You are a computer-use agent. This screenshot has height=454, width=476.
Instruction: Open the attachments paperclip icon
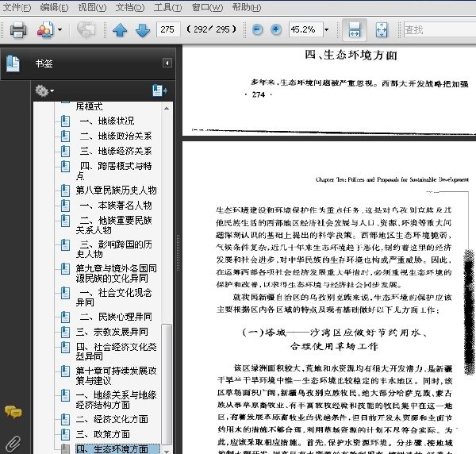click(13, 444)
